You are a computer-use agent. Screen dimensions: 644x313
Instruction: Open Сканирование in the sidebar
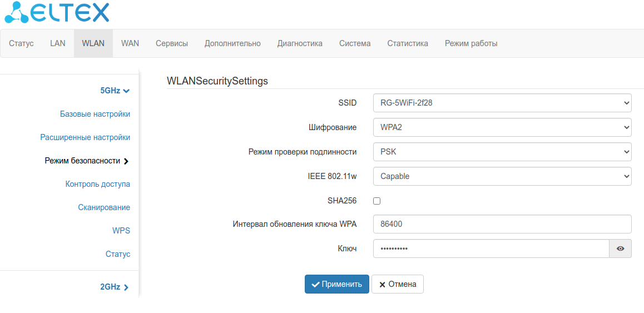[104, 207]
